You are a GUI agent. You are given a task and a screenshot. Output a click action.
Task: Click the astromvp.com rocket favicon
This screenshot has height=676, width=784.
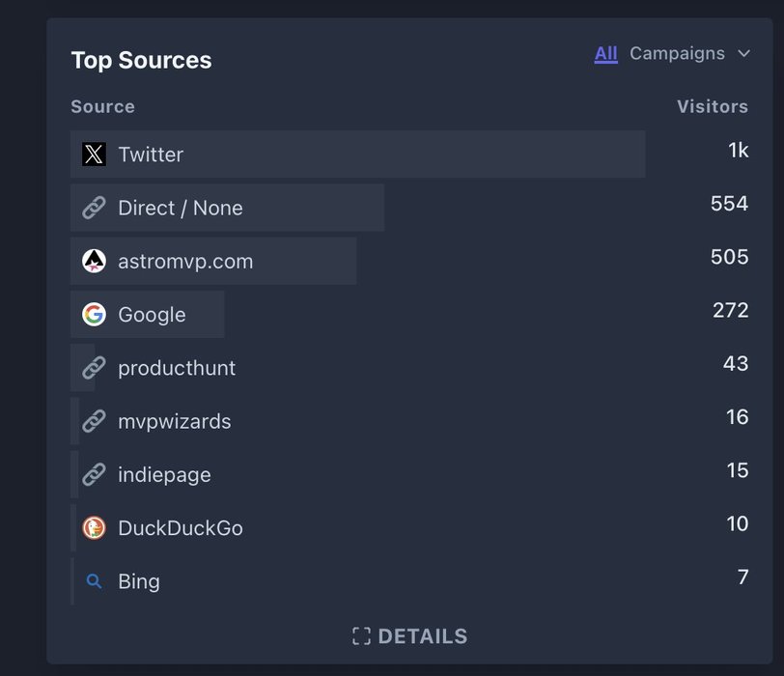(94, 261)
